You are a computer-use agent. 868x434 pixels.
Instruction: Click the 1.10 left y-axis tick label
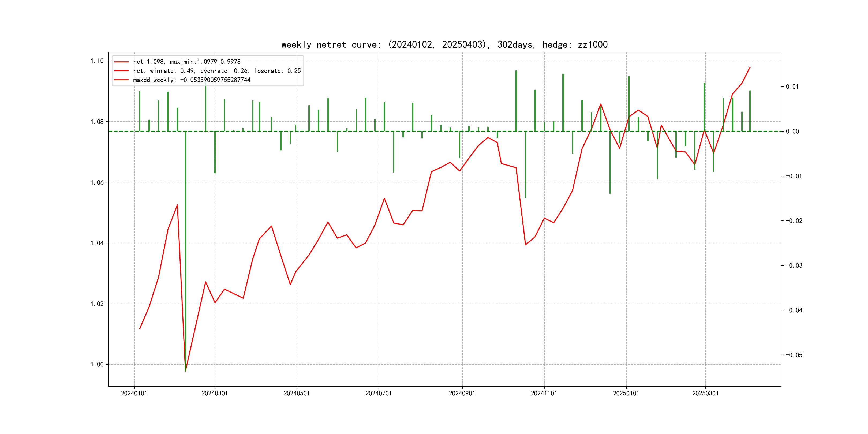tap(97, 61)
